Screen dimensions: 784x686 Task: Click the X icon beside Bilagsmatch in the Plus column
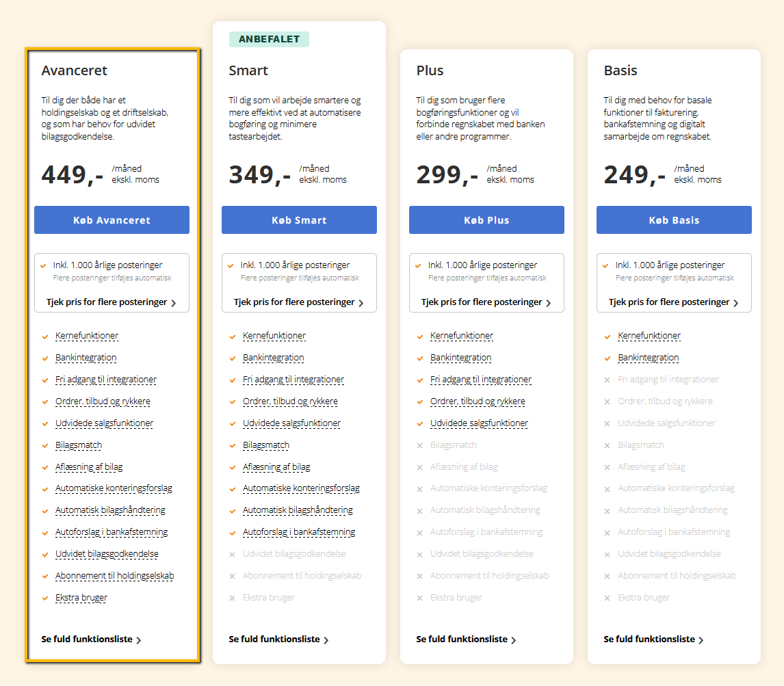pyautogui.click(x=419, y=445)
